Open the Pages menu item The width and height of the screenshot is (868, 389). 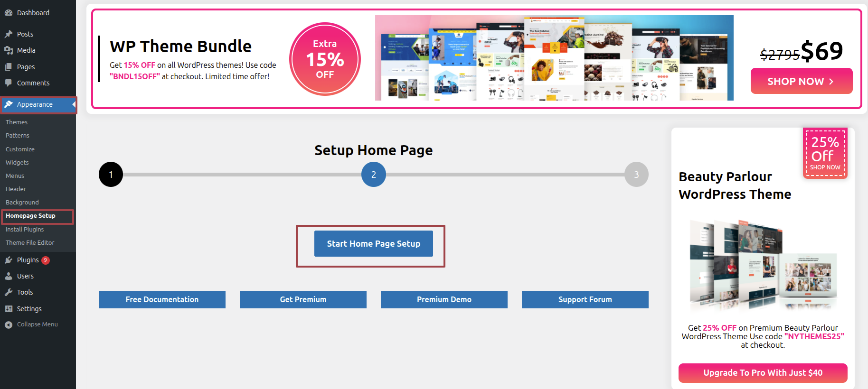(26, 67)
